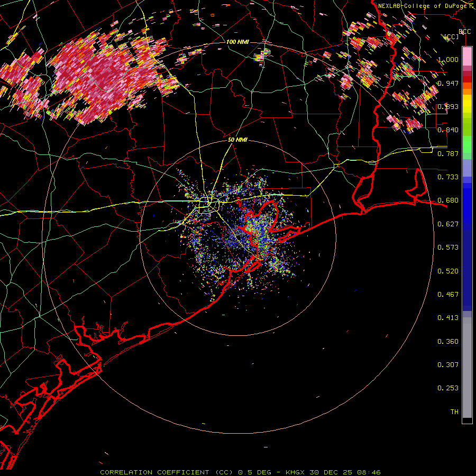Select the 1.000 scale value

tap(448, 59)
